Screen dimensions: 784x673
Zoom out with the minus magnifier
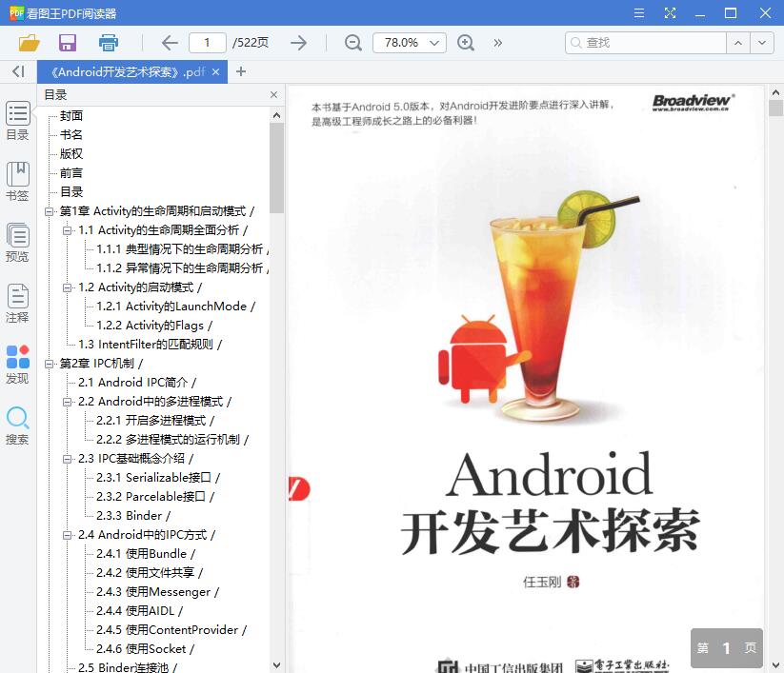353,43
